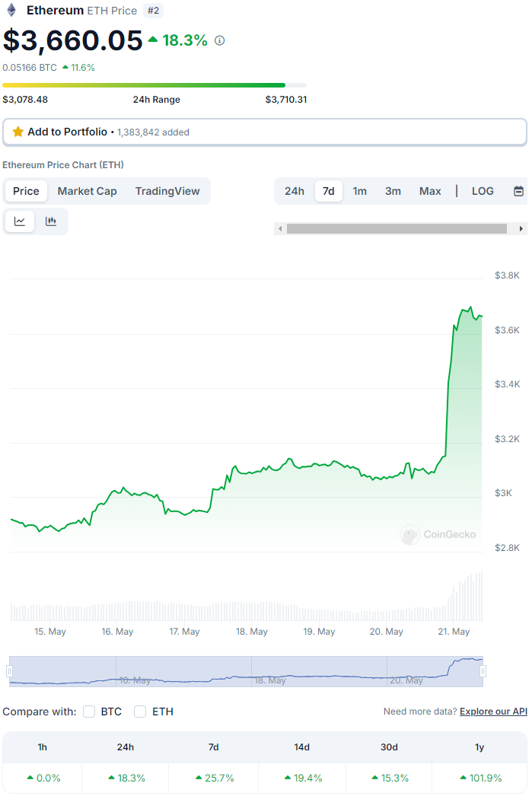532x796 pixels.
Task: Click the 18. May axis label
Action: pyautogui.click(x=252, y=632)
